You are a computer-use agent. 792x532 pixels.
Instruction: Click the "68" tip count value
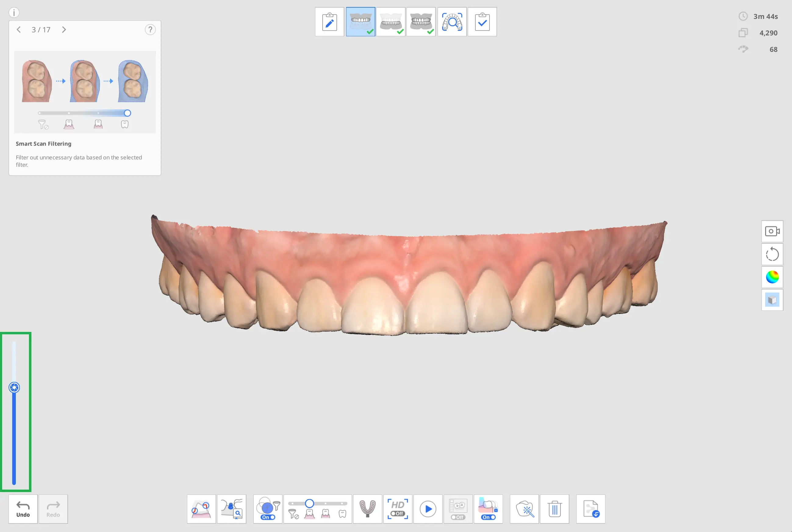coord(773,49)
